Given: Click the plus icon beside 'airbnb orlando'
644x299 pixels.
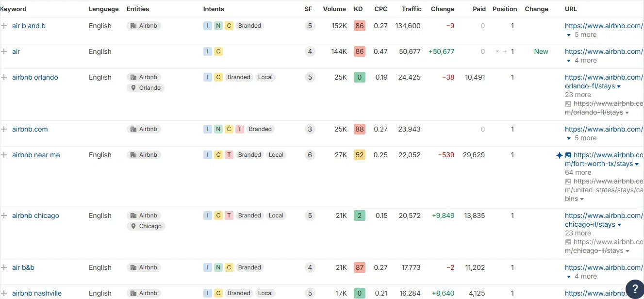Looking at the screenshot, I should pyautogui.click(x=4, y=77).
